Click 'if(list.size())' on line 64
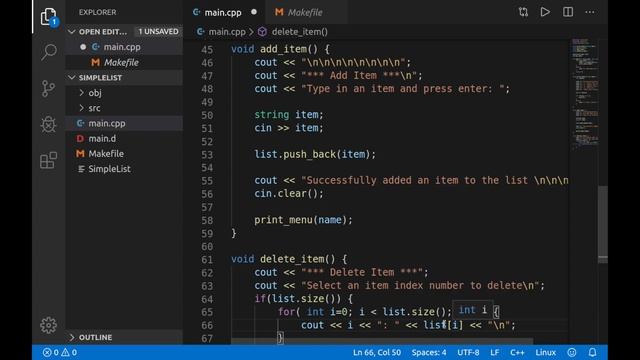 [298, 299]
